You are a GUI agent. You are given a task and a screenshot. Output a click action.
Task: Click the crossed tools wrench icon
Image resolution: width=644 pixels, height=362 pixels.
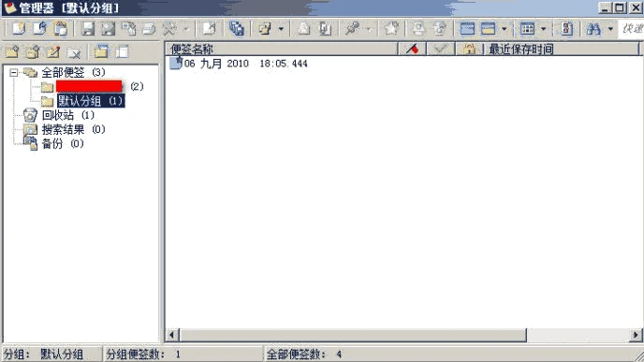tap(169, 28)
